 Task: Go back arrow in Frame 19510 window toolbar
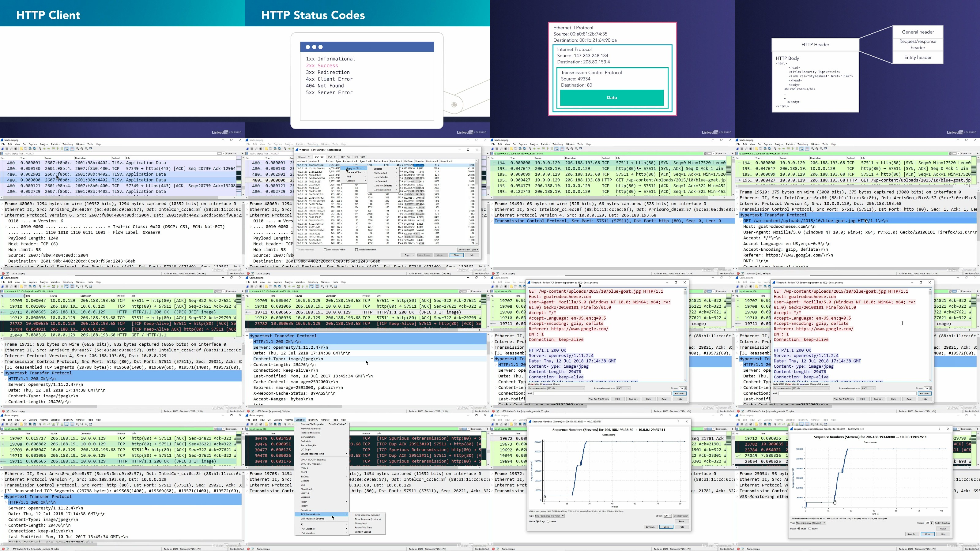point(779,149)
